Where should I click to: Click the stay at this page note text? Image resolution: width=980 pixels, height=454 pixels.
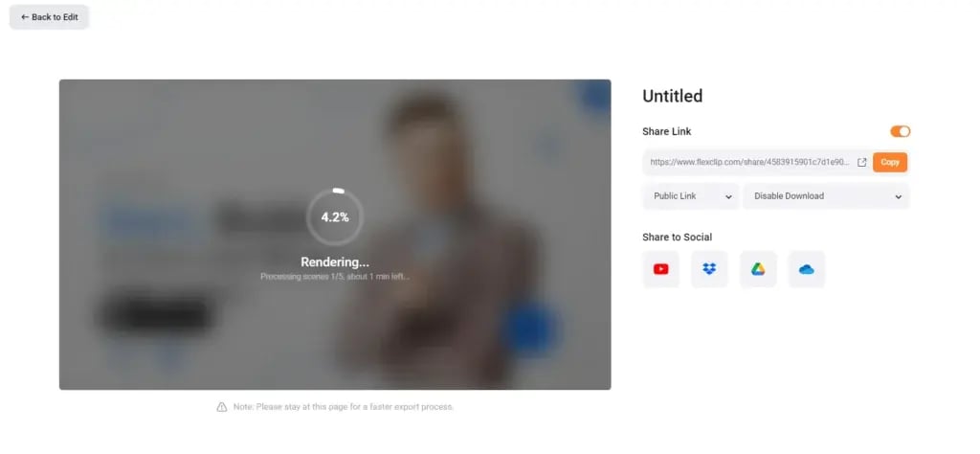click(344, 407)
